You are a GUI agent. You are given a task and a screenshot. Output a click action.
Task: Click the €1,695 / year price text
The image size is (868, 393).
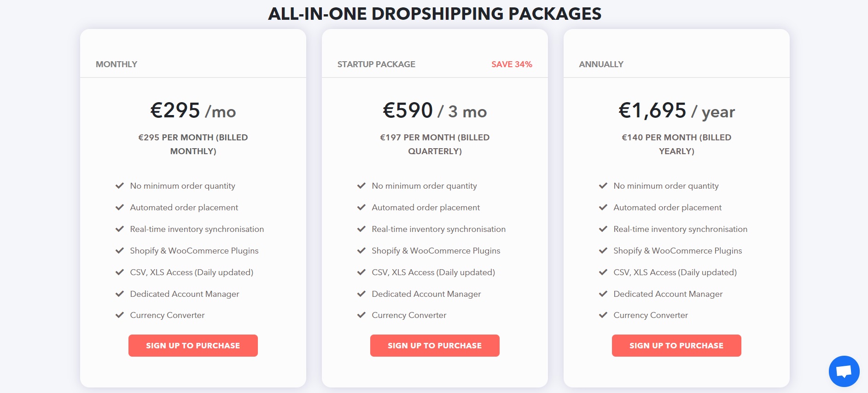point(676,111)
